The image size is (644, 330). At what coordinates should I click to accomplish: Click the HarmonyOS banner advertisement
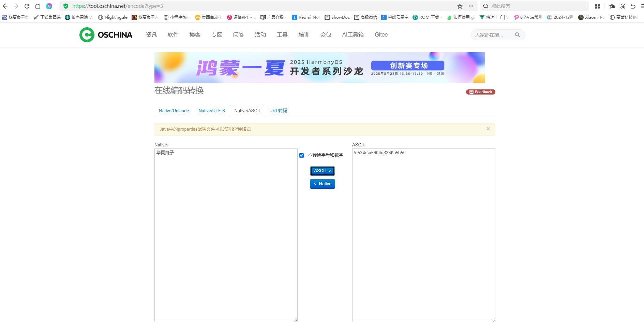click(319, 68)
